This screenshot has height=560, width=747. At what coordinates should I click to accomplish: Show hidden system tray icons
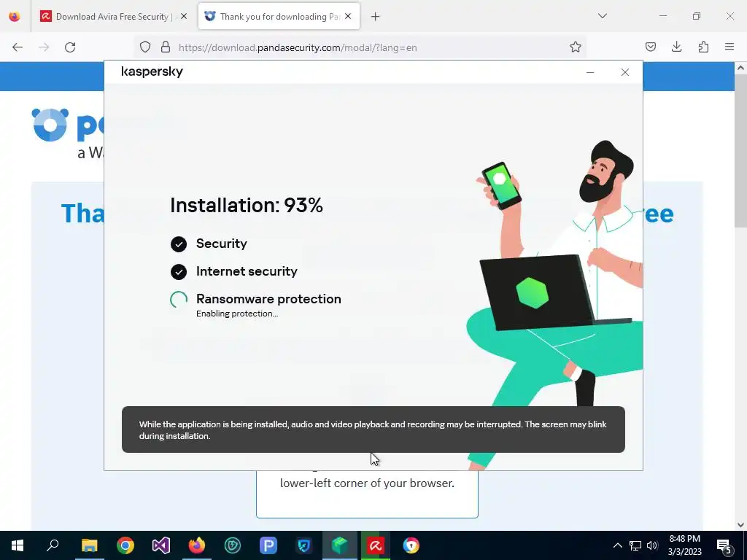(617, 545)
